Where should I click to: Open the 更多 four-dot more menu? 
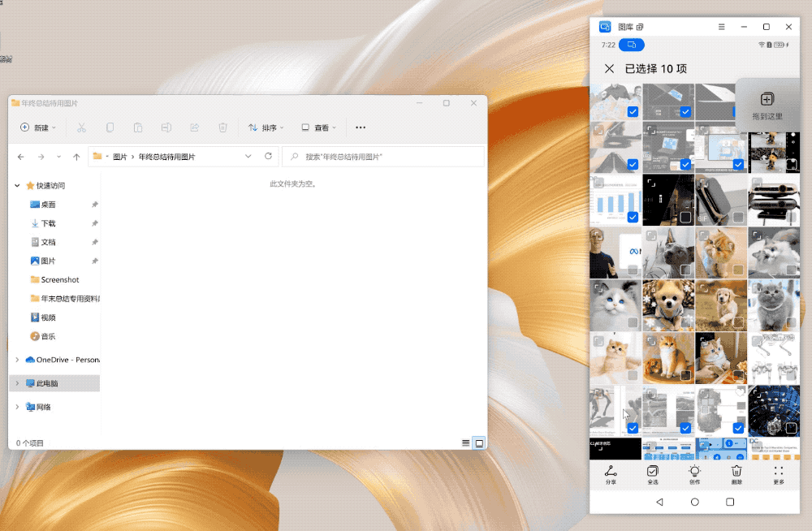[x=779, y=474]
